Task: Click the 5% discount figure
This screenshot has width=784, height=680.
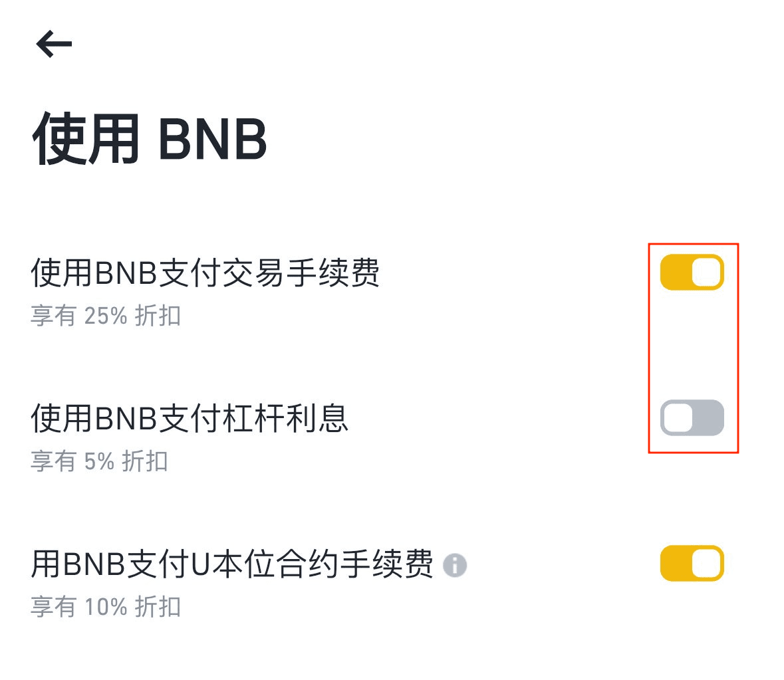Action: point(99,461)
